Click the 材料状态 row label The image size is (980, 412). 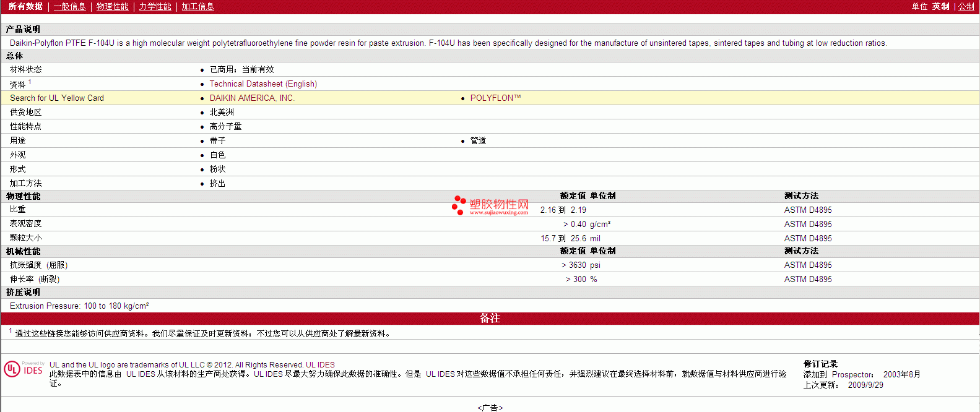26,69
